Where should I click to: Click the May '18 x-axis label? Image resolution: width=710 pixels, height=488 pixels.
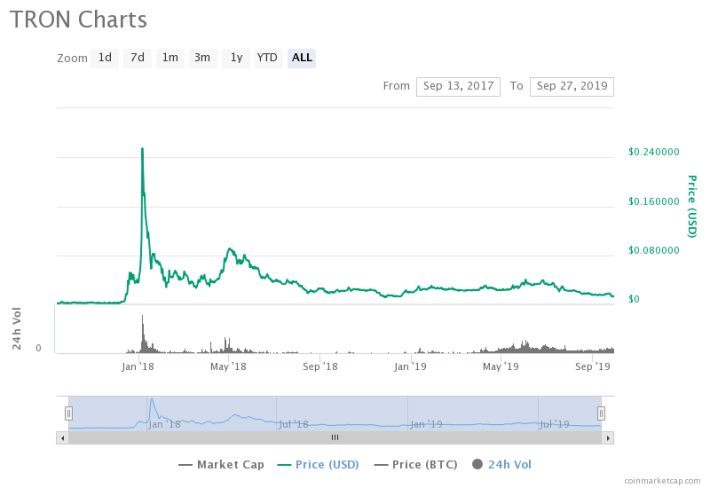coord(228,366)
